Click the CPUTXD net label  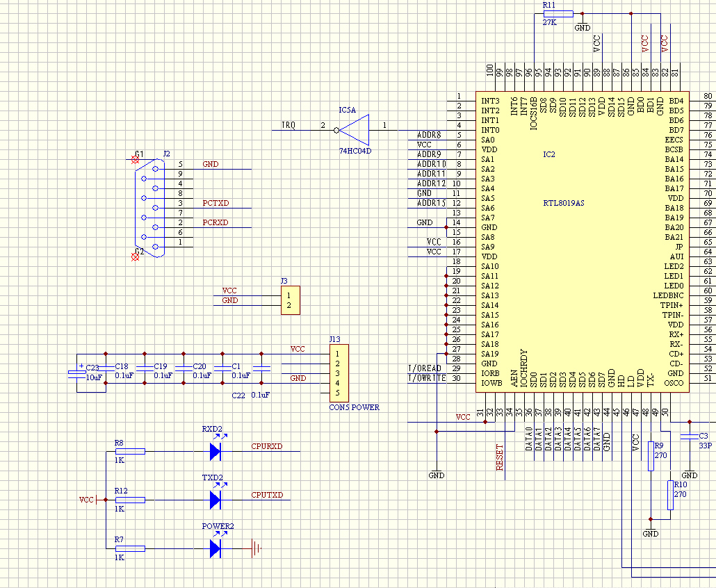click(x=267, y=495)
